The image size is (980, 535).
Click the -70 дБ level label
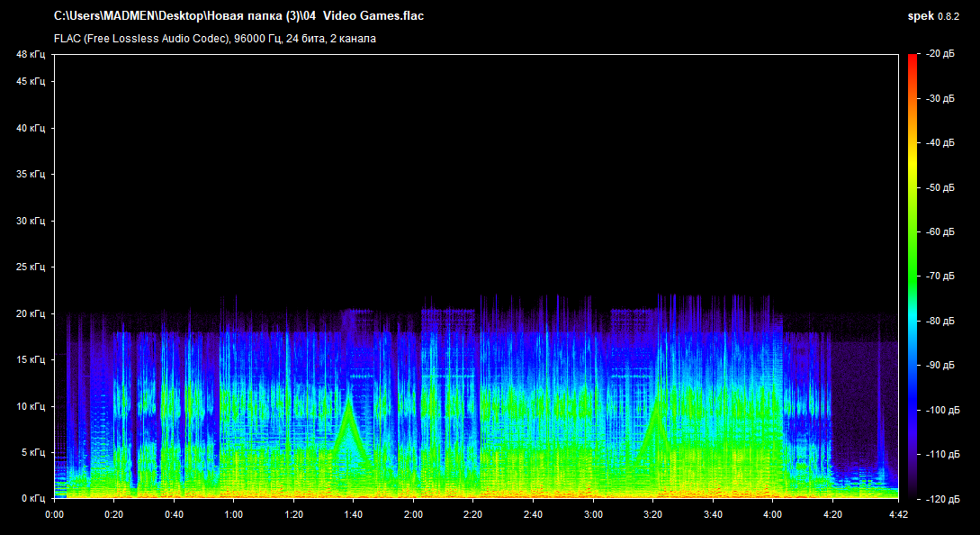click(940, 277)
